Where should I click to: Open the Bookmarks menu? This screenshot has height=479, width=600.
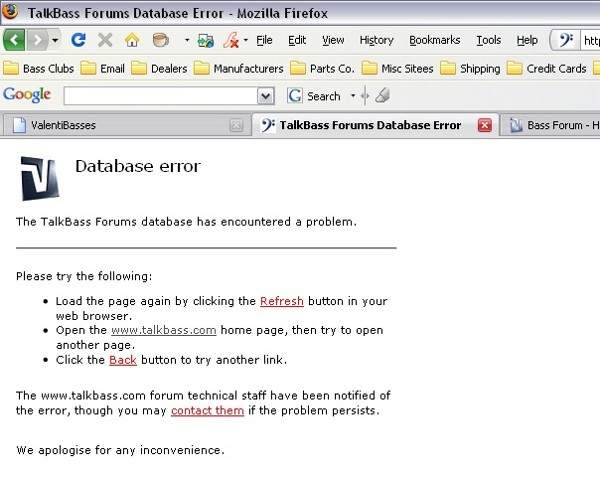coord(435,40)
